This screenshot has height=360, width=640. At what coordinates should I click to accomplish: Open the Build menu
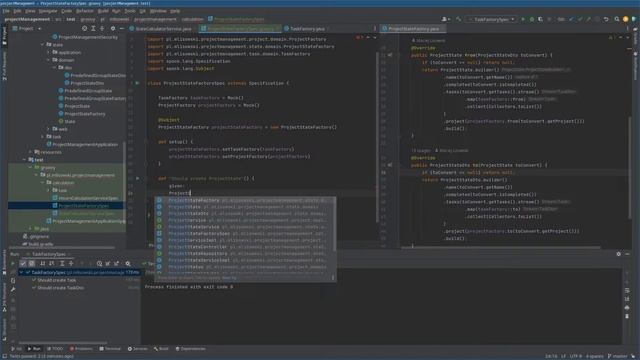click(x=103, y=11)
